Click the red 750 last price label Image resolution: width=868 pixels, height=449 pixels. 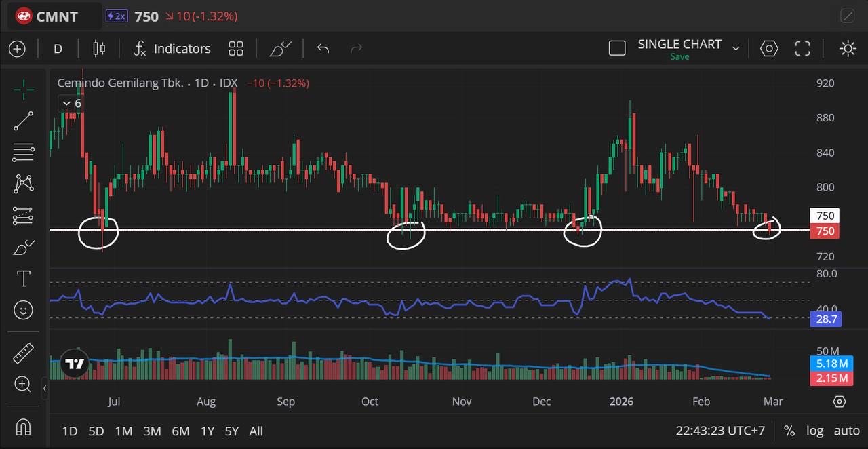[x=825, y=231]
